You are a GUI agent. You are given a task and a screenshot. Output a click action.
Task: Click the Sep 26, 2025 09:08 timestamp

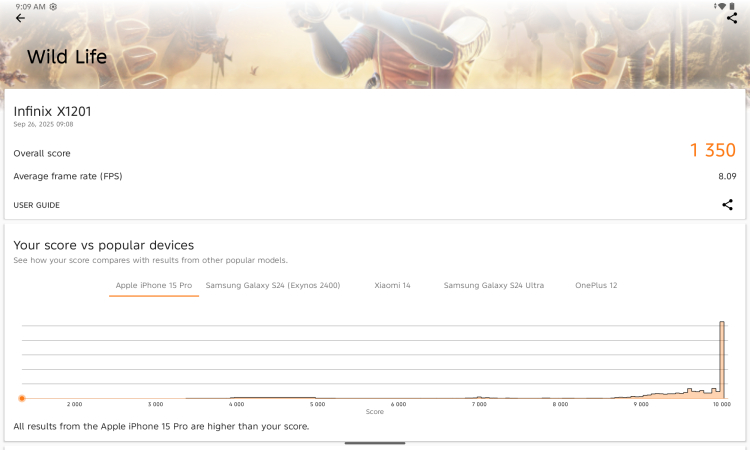[x=43, y=124]
